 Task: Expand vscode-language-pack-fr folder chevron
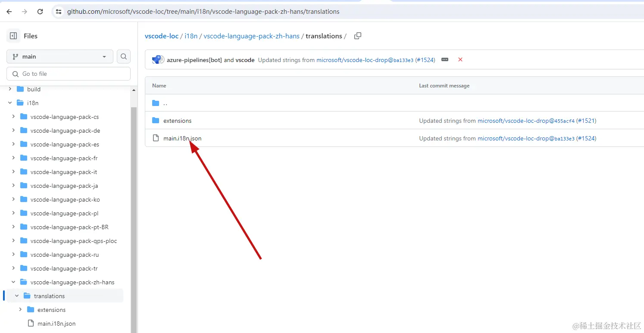pyautogui.click(x=13, y=158)
